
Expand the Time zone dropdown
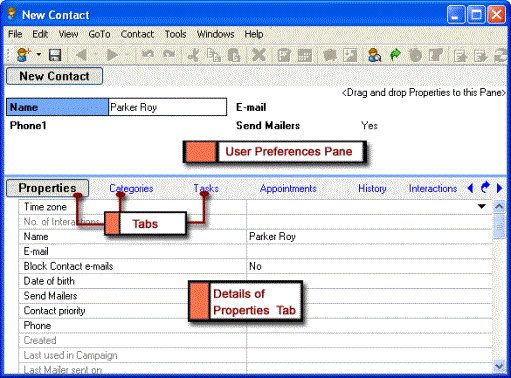tap(482, 206)
